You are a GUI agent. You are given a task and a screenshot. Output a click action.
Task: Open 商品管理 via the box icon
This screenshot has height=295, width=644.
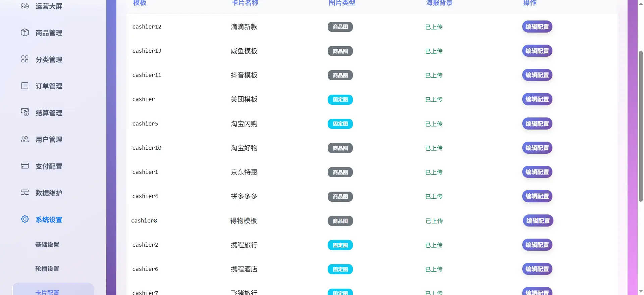coord(24,32)
